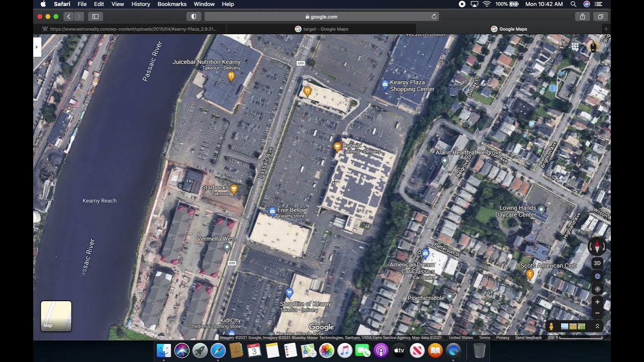Click the Psychicnicole place label
This screenshot has width=644, height=362.
click(x=426, y=298)
